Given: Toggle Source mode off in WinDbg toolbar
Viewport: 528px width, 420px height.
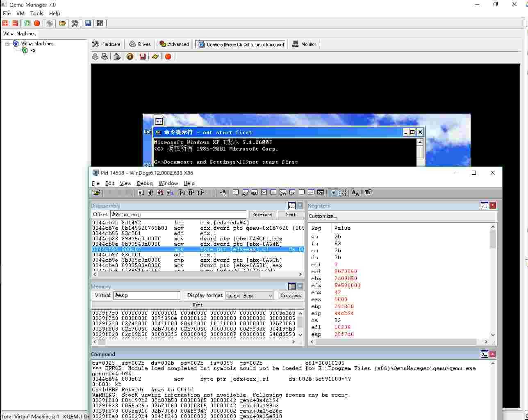Looking at the screenshot, I should click(343, 192).
